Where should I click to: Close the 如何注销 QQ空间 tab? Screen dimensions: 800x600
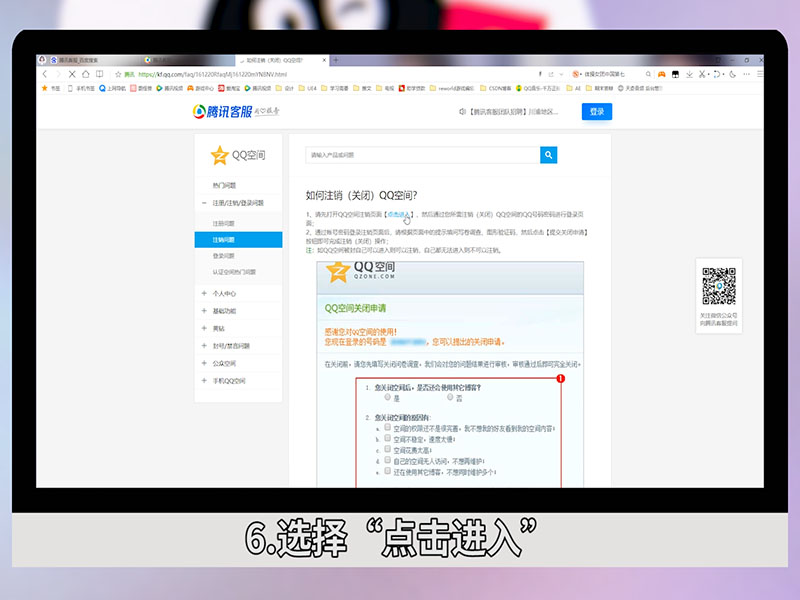[324, 60]
